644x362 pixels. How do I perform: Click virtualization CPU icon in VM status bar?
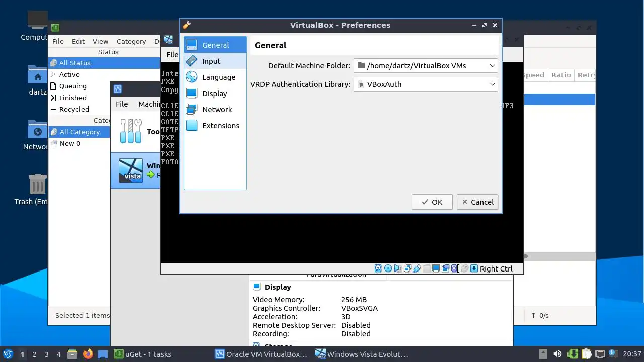tap(455, 268)
